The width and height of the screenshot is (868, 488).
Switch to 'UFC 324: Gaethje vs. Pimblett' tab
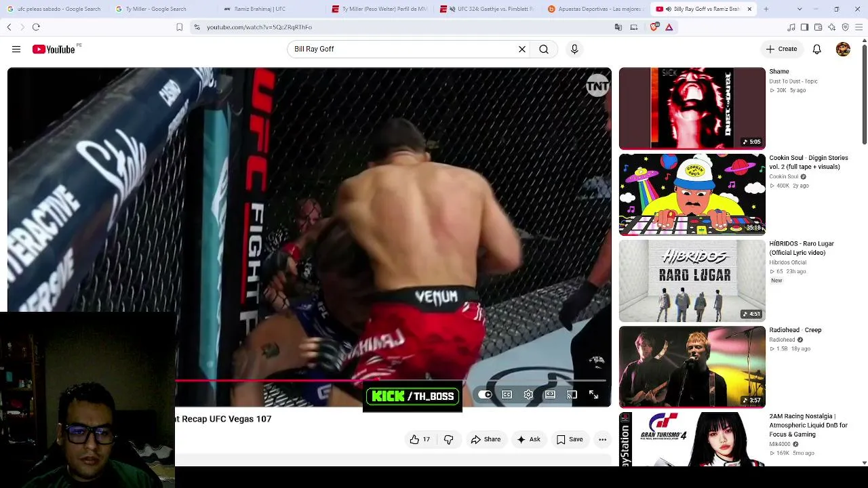coord(488,9)
